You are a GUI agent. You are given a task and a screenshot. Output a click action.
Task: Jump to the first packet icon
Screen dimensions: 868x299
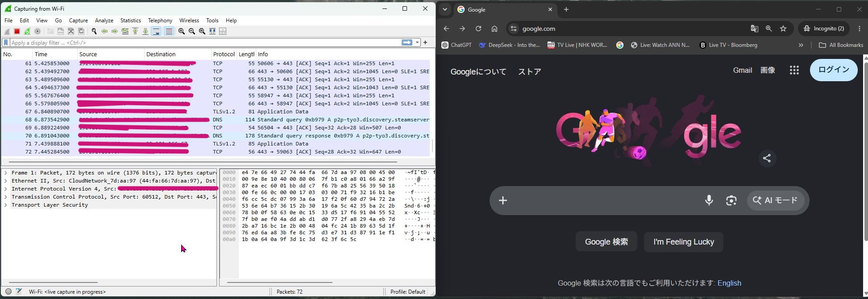(x=135, y=31)
